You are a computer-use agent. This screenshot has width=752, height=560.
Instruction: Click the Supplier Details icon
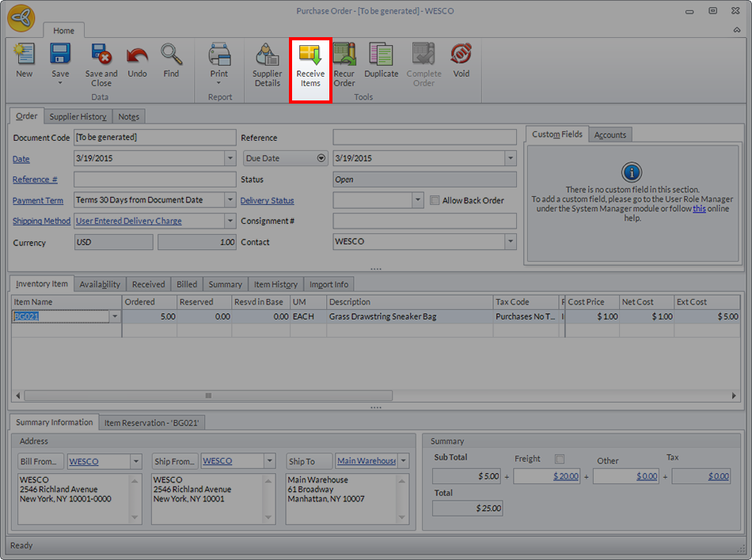click(x=267, y=64)
